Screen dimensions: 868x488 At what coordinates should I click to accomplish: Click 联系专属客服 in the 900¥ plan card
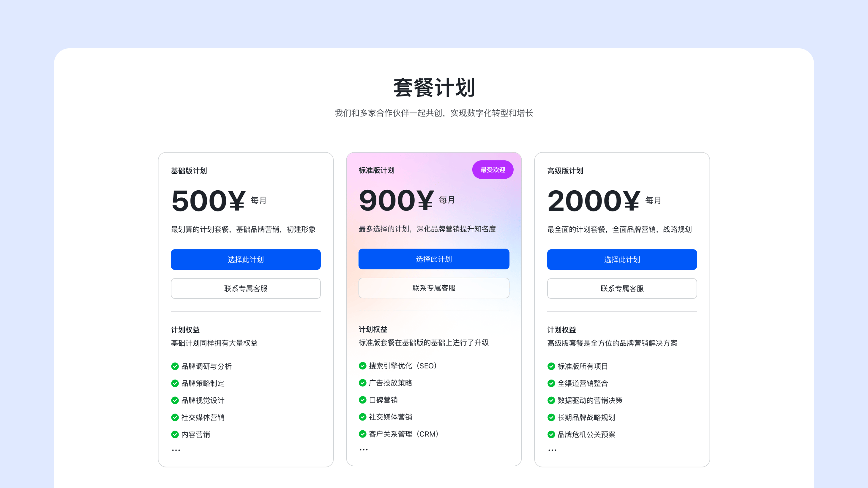tap(434, 288)
